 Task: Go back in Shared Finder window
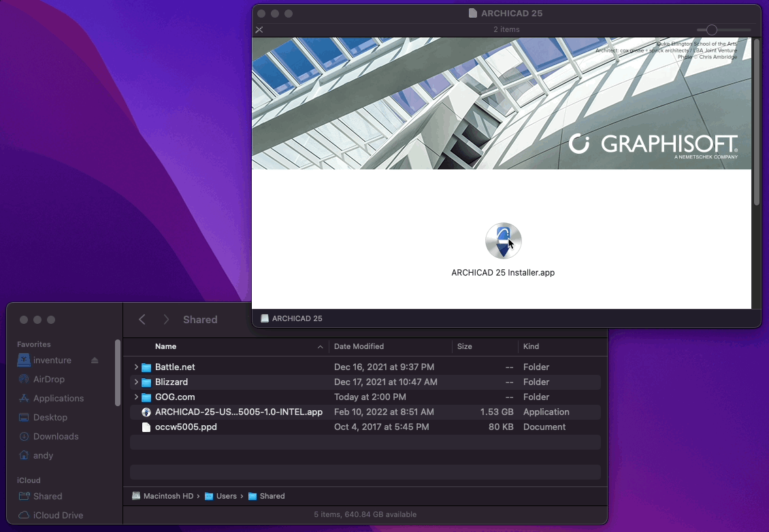[x=142, y=320]
